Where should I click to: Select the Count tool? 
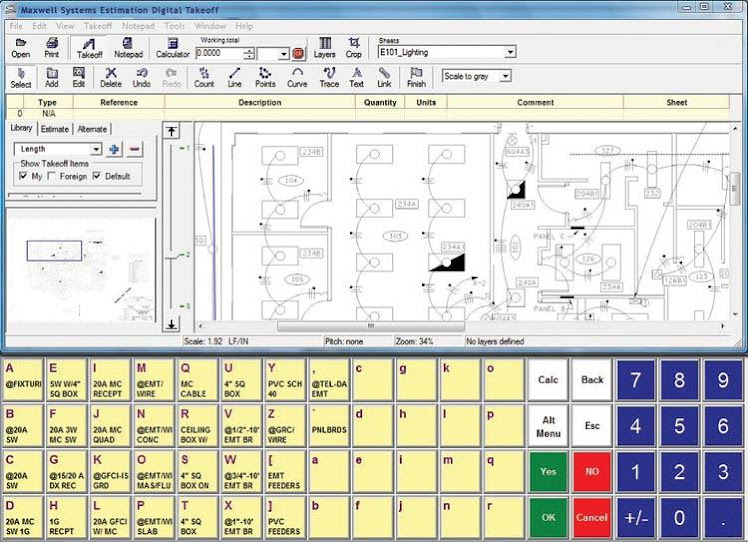coord(204,78)
